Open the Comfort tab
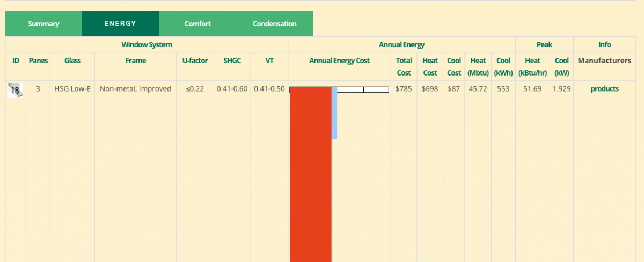This screenshot has height=262, width=644. 197,24
